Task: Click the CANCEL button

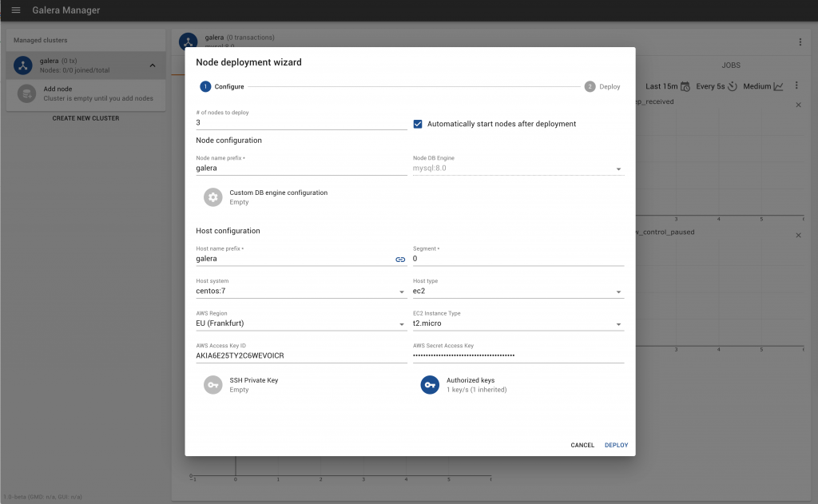Action: (582, 445)
